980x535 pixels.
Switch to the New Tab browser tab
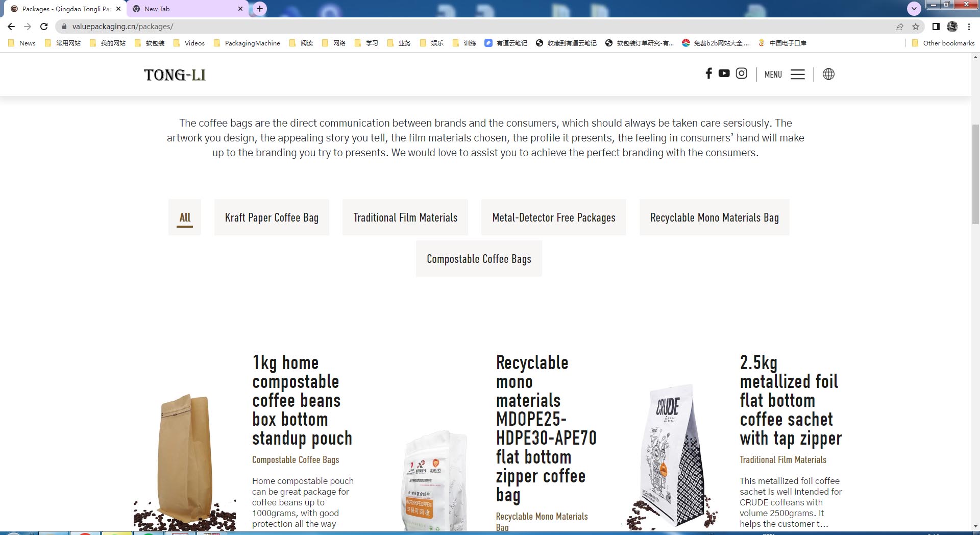point(187,9)
